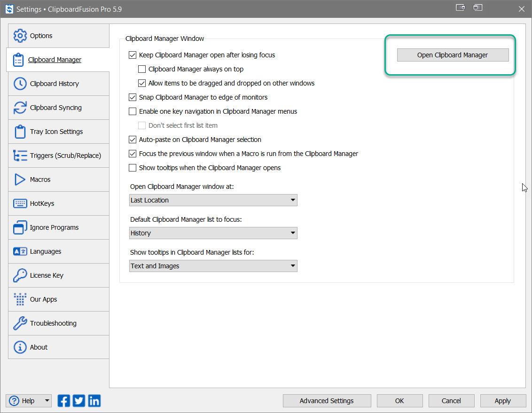Screen dimensions: 532x413
Task: Click the Our Apps dotted grid icon
Action: tap(20, 299)
